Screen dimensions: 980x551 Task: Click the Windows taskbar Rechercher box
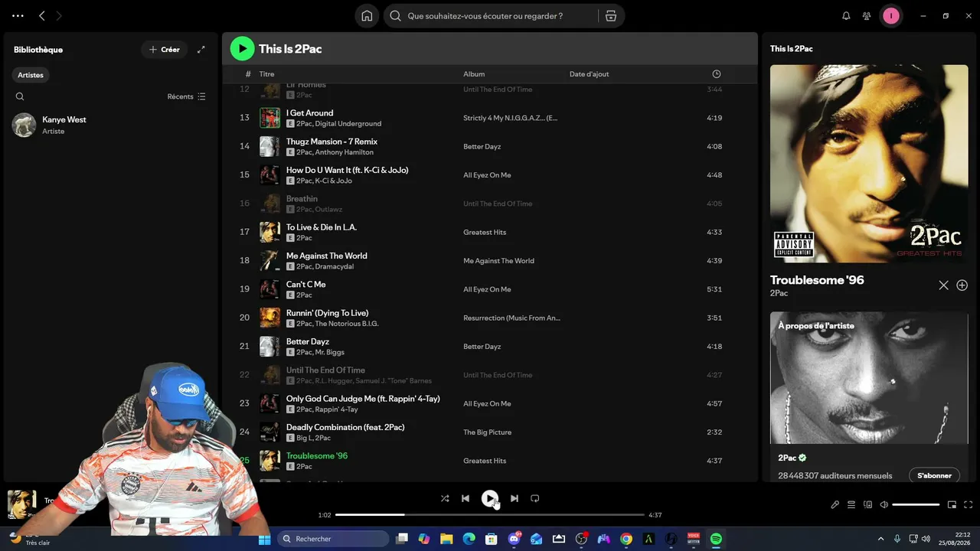(333, 539)
